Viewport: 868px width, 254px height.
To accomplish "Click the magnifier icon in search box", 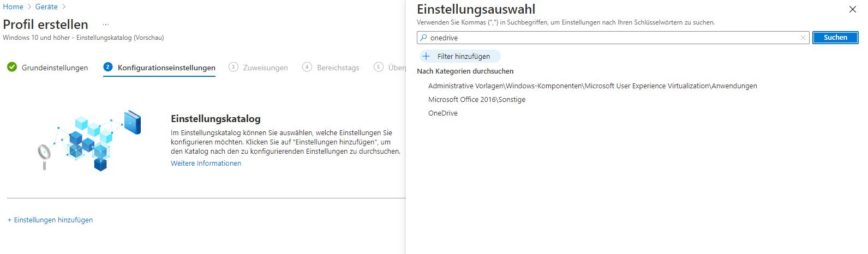I will (x=423, y=38).
